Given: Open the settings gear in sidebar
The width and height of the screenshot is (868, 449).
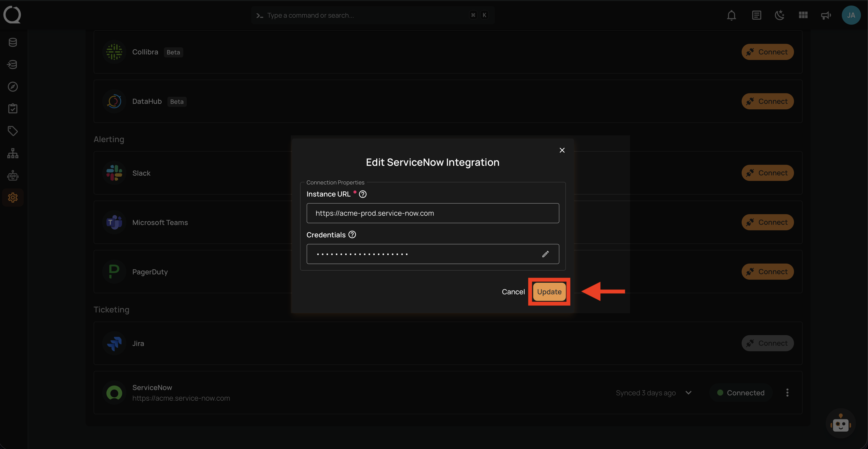Looking at the screenshot, I should [x=13, y=198].
